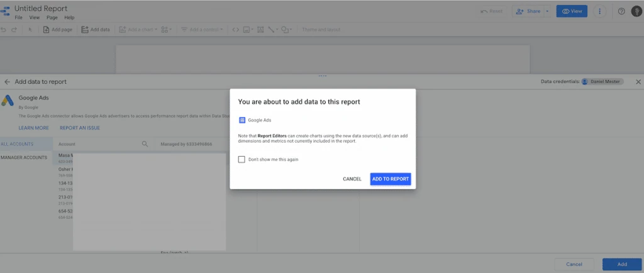
Task: Click the REPORT AN ISSUE link
Action: (80, 128)
